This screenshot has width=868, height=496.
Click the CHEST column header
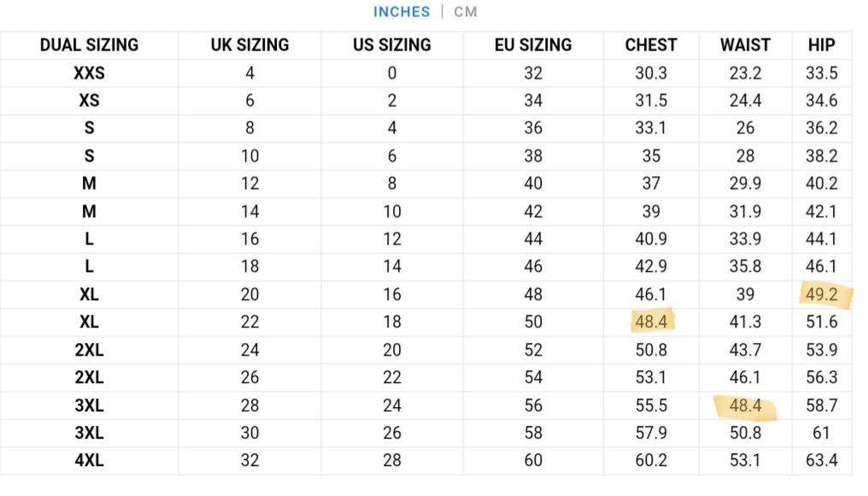click(x=651, y=44)
